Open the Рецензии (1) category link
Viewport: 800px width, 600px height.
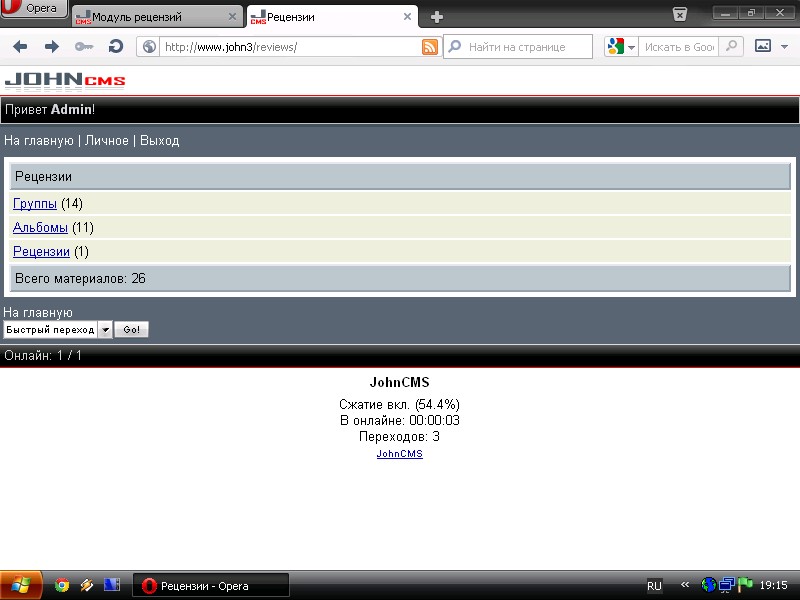(x=41, y=252)
